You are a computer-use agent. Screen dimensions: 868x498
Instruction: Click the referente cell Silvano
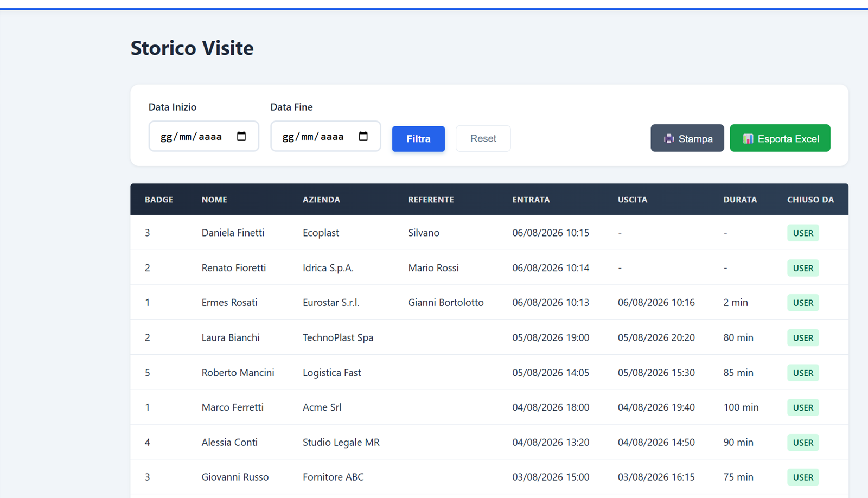tap(424, 233)
